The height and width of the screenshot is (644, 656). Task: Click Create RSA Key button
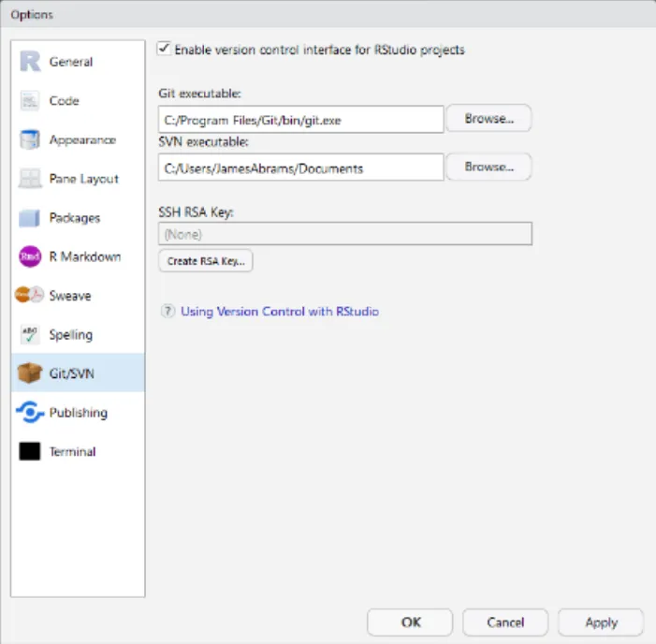point(206,261)
